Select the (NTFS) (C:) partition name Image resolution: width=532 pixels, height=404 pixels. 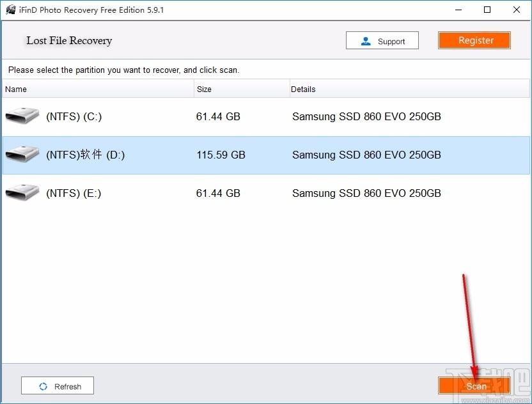pyautogui.click(x=74, y=116)
